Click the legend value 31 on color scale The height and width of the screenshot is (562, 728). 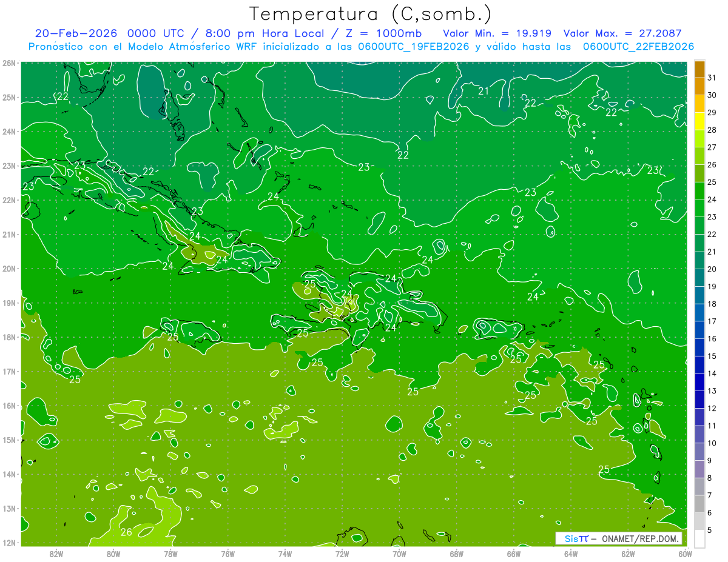tap(712, 78)
